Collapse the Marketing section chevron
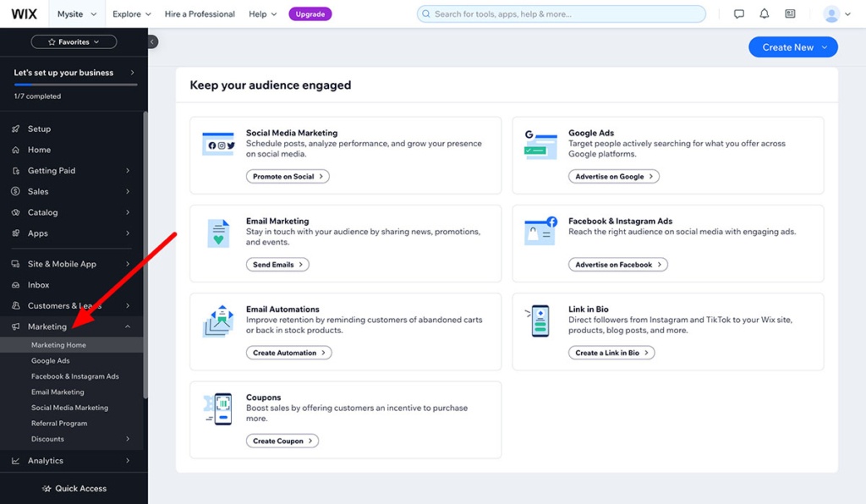866x504 pixels. tap(127, 326)
